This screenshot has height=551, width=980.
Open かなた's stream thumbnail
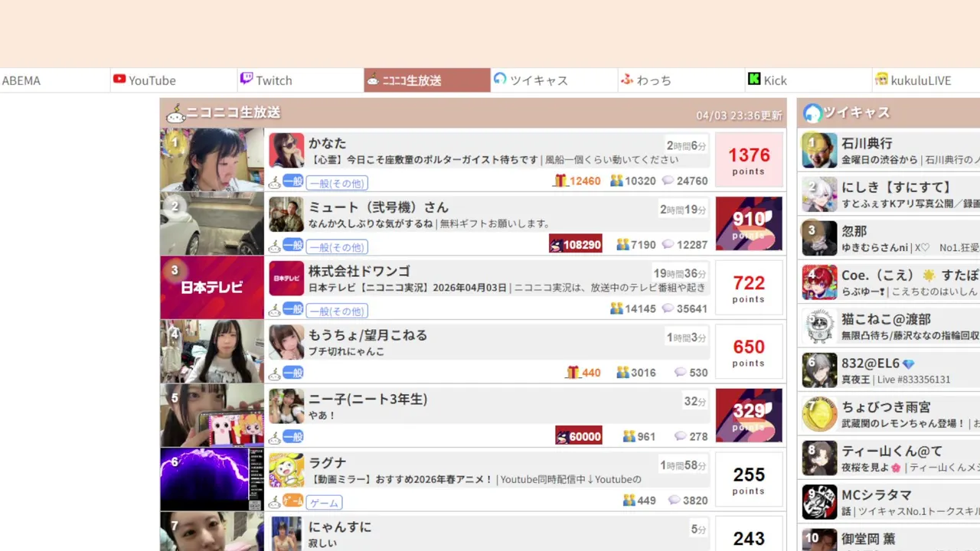click(x=212, y=159)
